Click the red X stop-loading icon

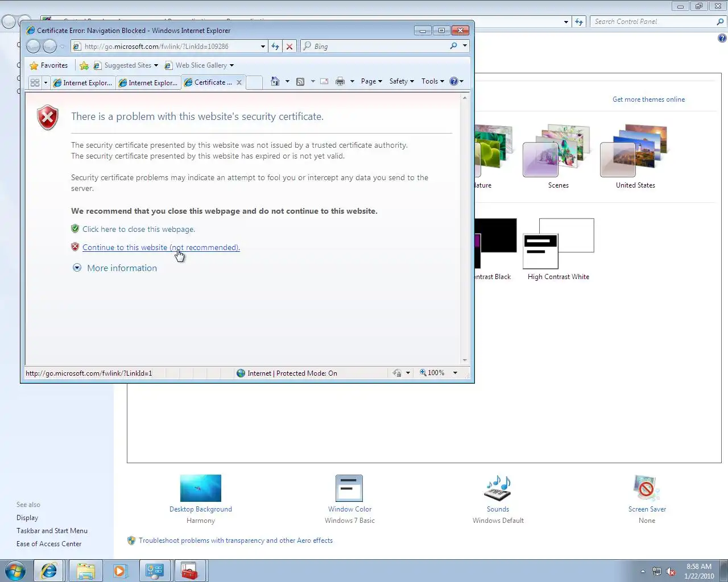pyautogui.click(x=289, y=47)
